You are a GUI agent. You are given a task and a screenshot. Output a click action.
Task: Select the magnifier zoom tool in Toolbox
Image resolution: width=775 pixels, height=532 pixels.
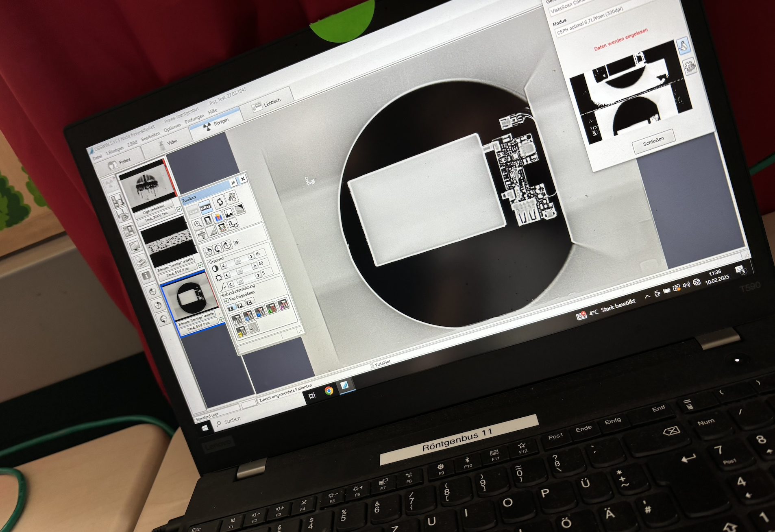pos(198,224)
